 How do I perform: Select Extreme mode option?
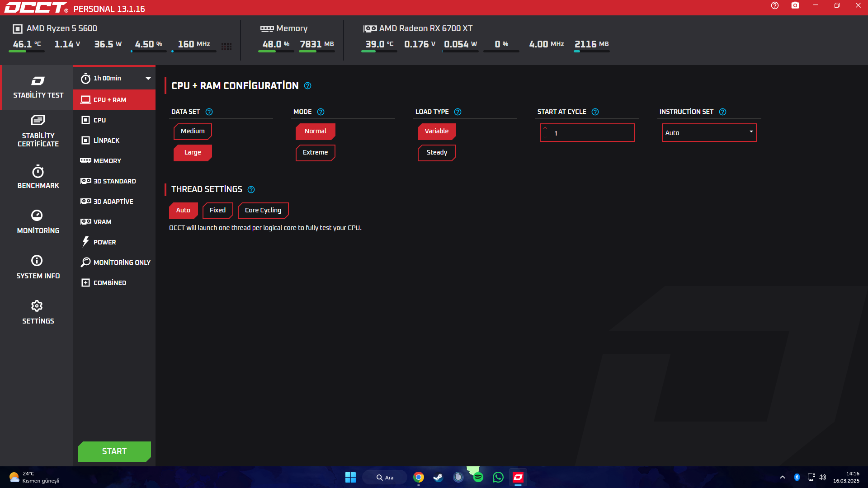coord(315,153)
